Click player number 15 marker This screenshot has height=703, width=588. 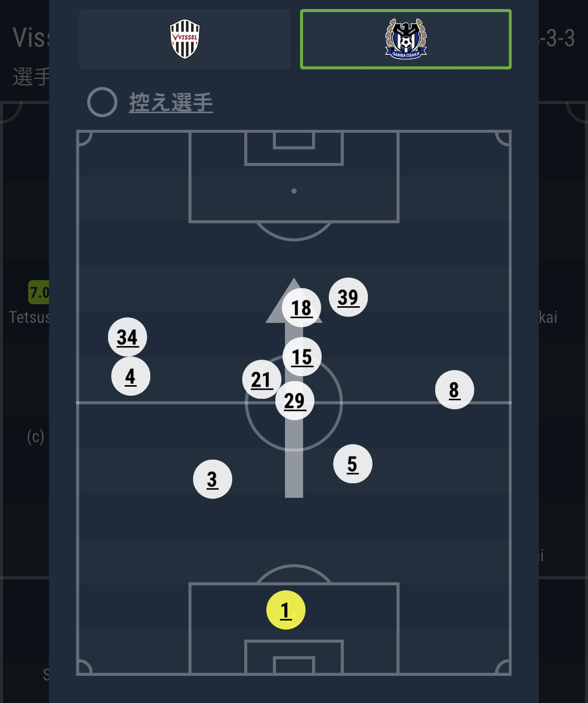[302, 357]
